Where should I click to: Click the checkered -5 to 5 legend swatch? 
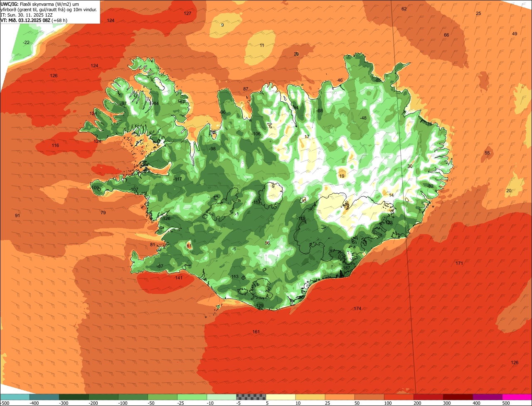pyautogui.click(x=251, y=397)
